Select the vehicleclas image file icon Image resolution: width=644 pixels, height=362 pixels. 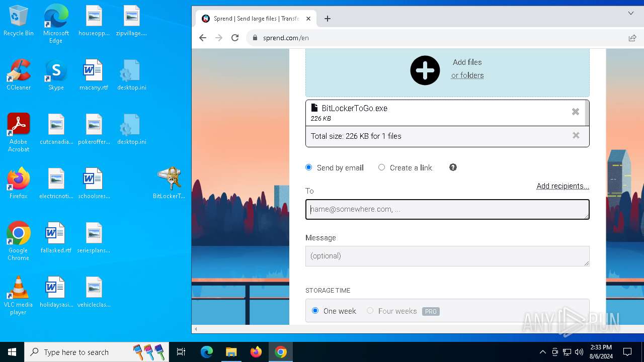point(94,292)
